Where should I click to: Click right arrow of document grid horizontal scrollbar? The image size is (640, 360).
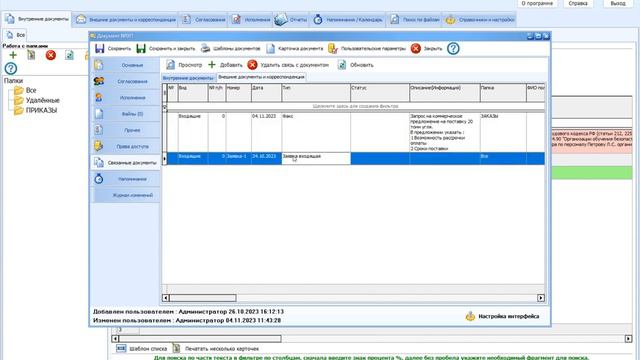(541, 298)
